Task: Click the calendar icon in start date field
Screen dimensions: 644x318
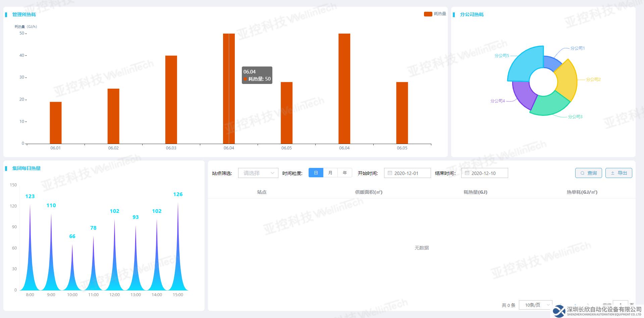Action: click(x=390, y=173)
